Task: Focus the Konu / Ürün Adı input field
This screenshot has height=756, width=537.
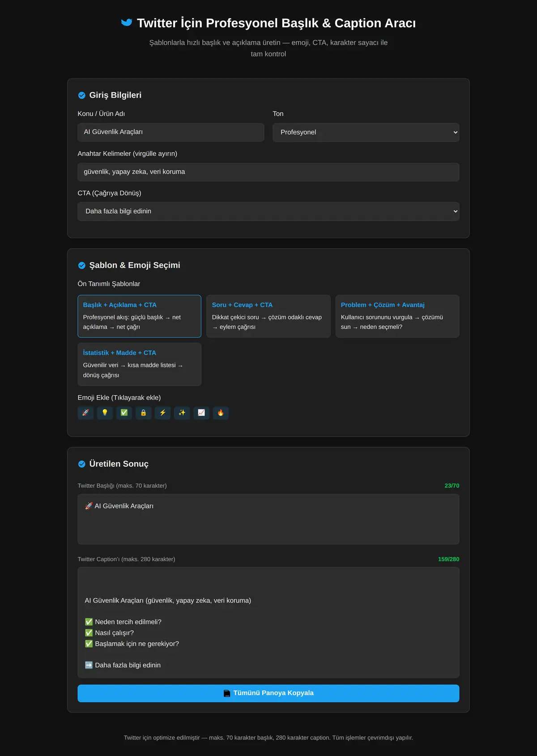Action: coord(171,132)
